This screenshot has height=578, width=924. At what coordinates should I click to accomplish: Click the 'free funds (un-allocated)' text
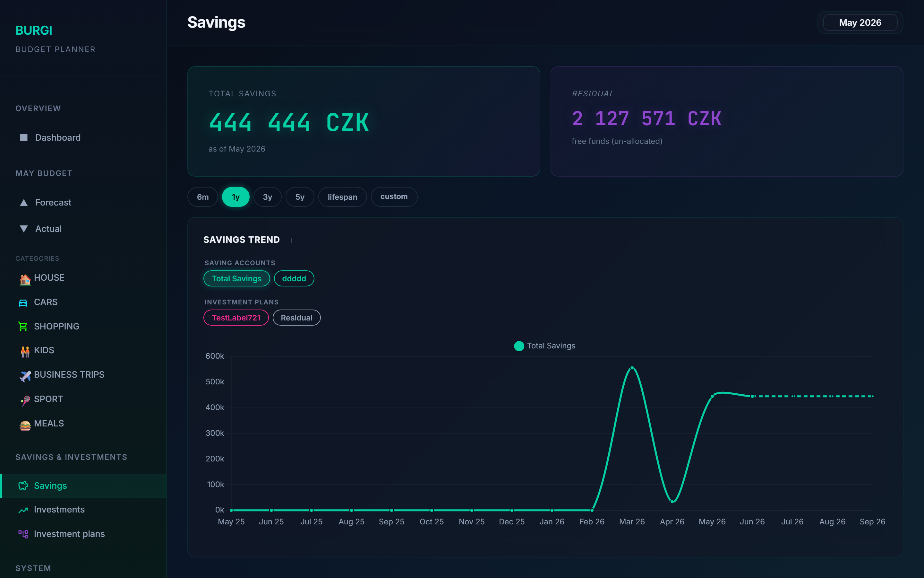(617, 141)
